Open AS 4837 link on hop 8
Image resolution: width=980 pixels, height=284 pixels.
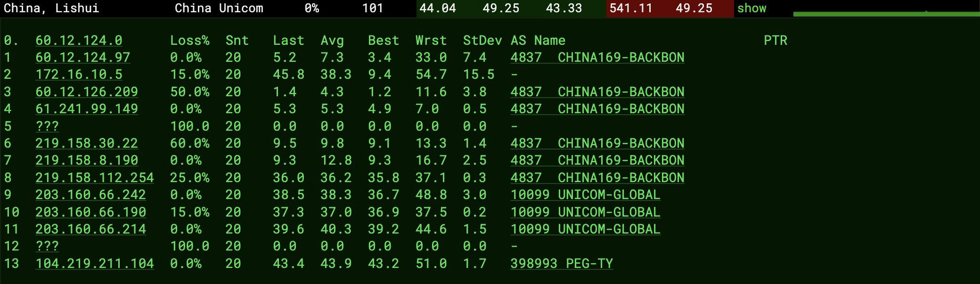tap(597, 178)
